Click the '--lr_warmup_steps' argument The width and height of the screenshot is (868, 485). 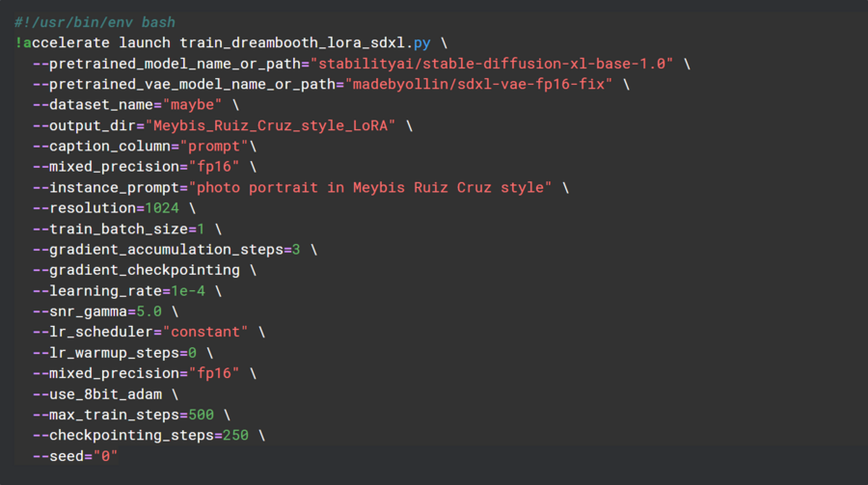coord(106,353)
